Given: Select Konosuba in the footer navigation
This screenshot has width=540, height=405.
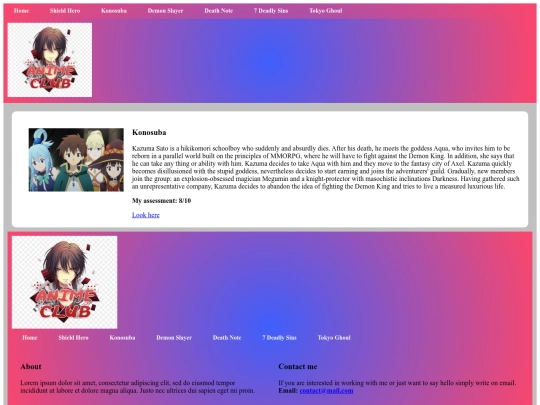Looking at the screenshot, I should point(122,338).
